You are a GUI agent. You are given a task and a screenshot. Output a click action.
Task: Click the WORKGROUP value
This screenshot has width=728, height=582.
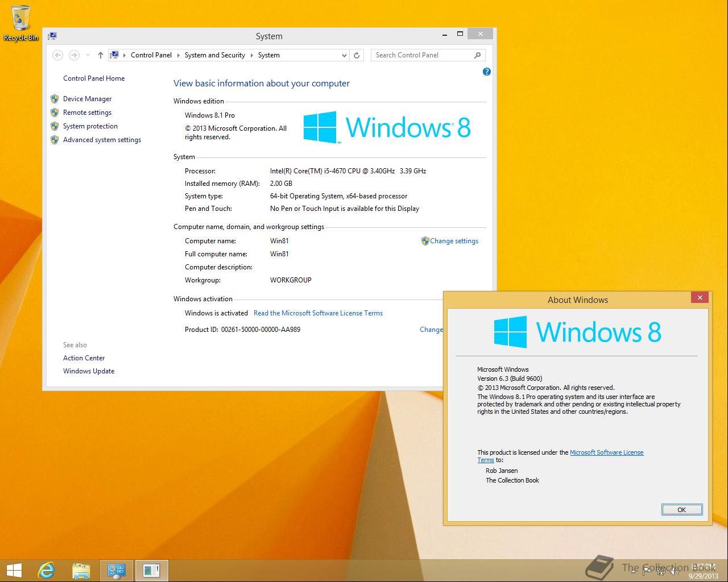tap(291, 280)
